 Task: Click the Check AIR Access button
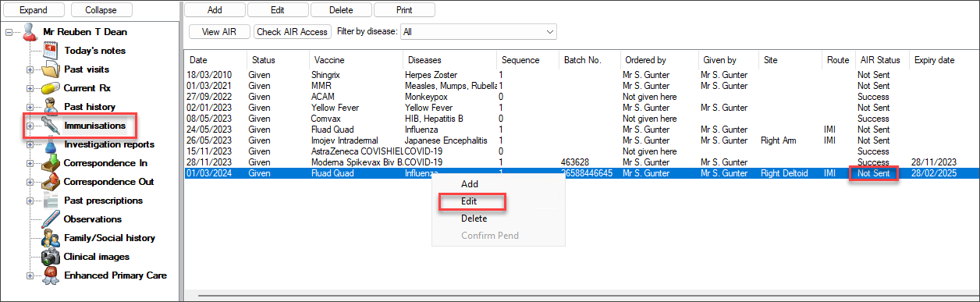point(292,32)
